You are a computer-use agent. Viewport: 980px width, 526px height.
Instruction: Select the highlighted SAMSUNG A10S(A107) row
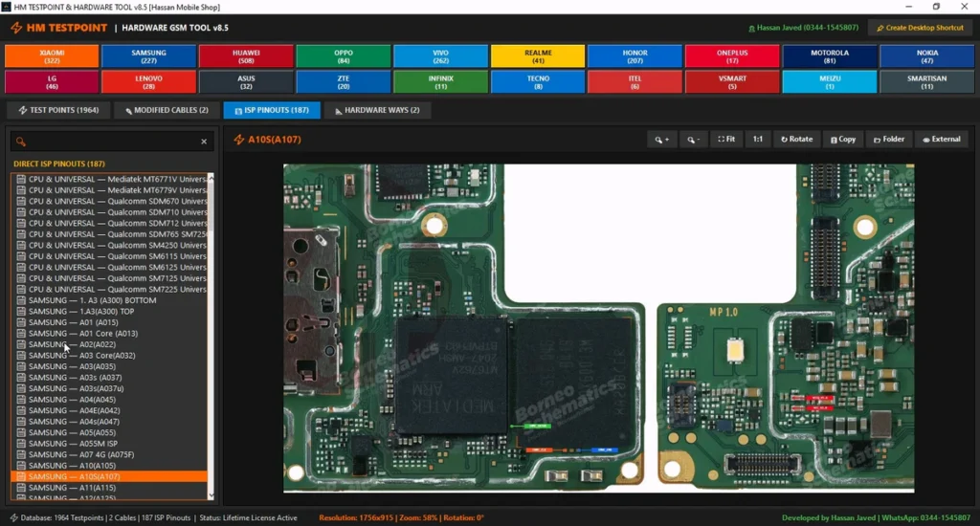click(110, 476)
